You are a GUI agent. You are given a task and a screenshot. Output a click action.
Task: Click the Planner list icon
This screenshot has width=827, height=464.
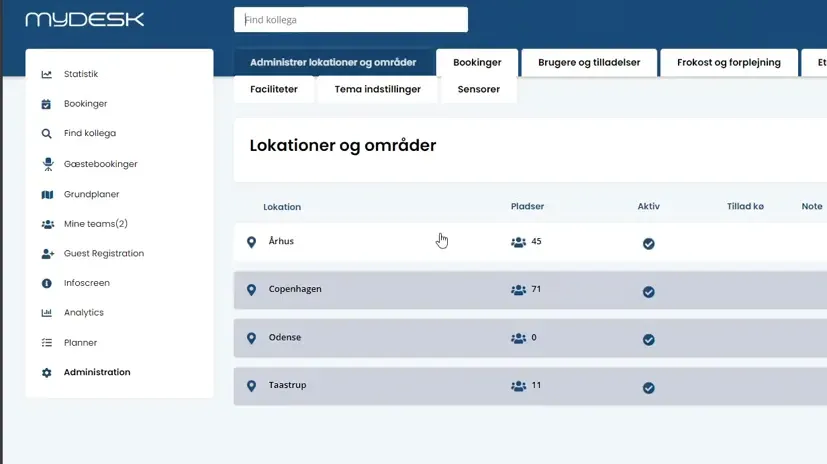tap(46, 343)
